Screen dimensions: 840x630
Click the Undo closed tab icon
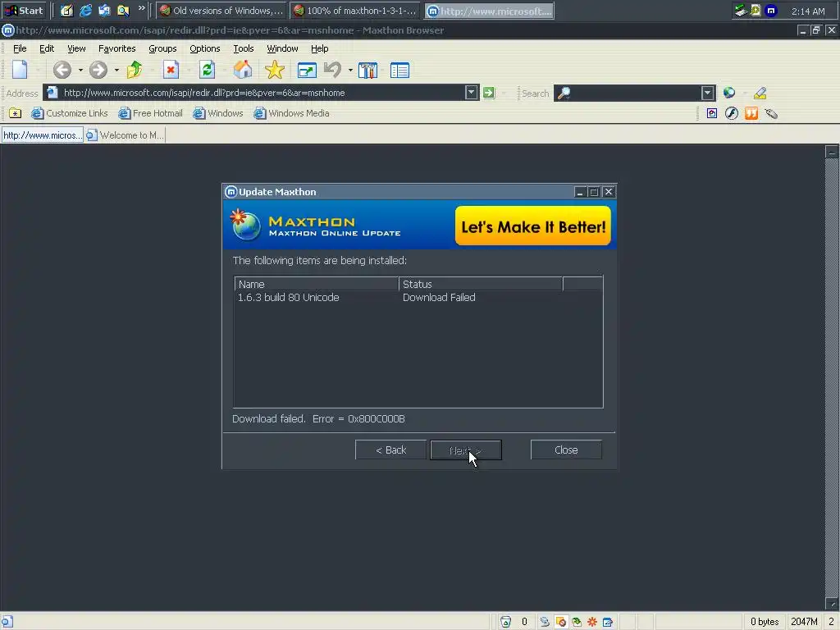pyautogui.click(x=333, y=70)
